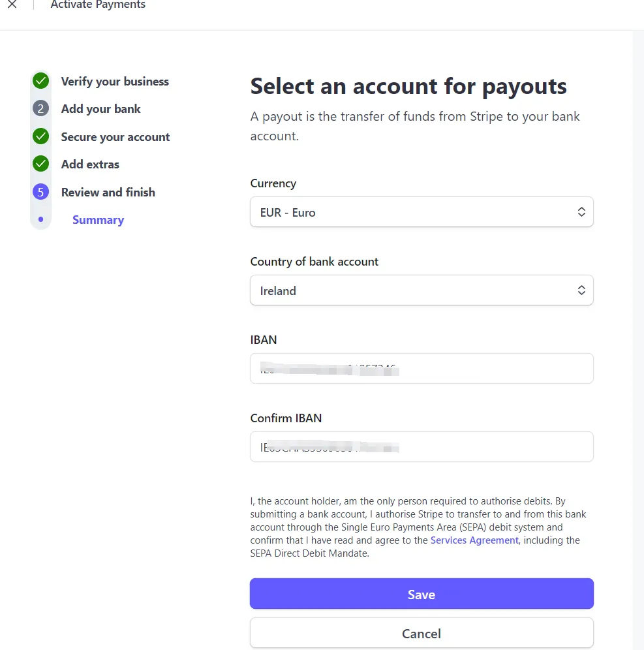Open the Services Agreement link
Screen dimensions: 644x650
(474, 540)
